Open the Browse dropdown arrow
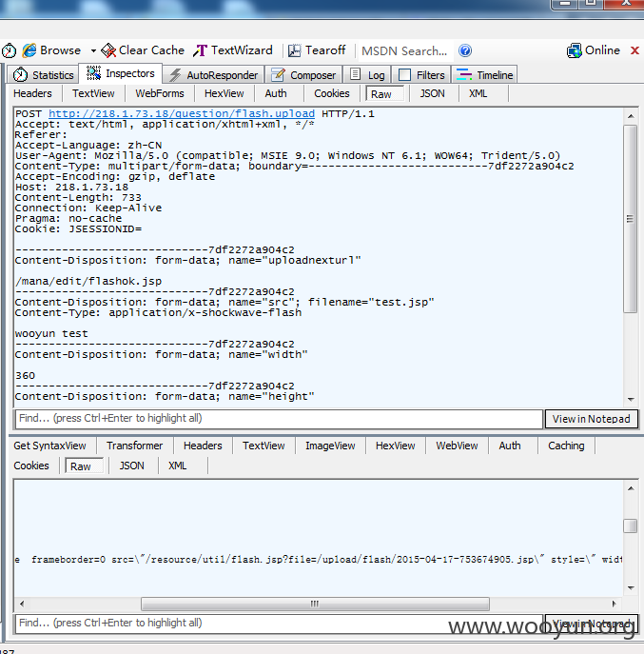 (93, 50)
